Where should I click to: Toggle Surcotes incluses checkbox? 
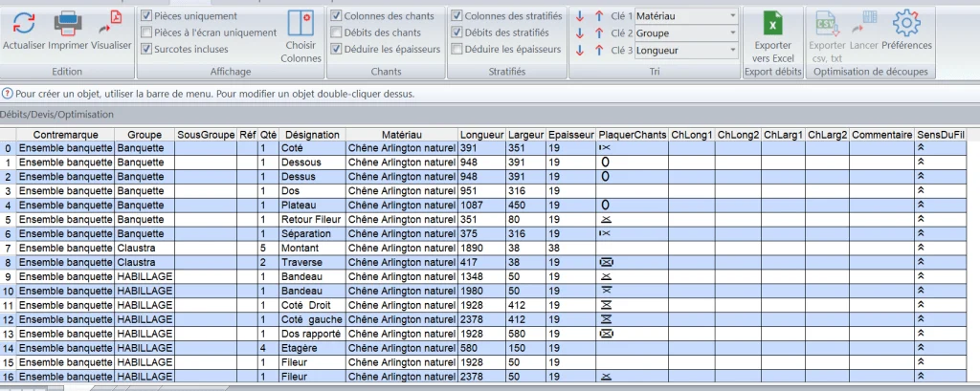click(x=146, y=49)
